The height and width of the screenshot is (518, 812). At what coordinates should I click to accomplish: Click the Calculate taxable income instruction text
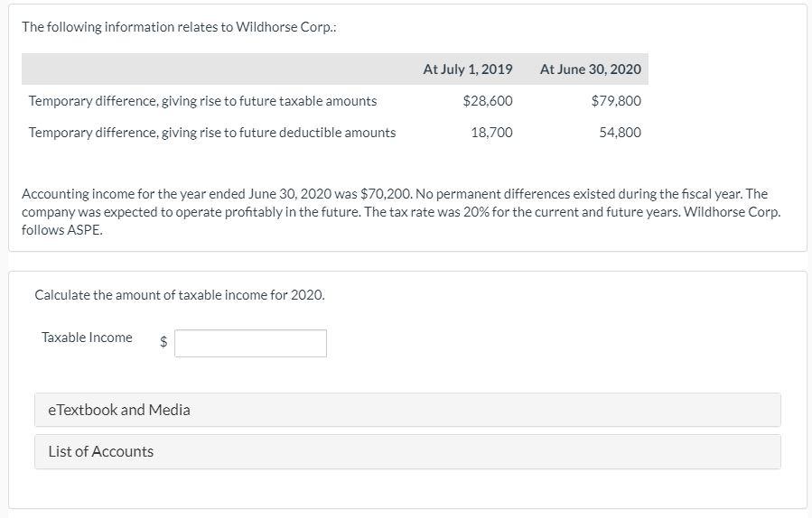(x=180, y=295)
